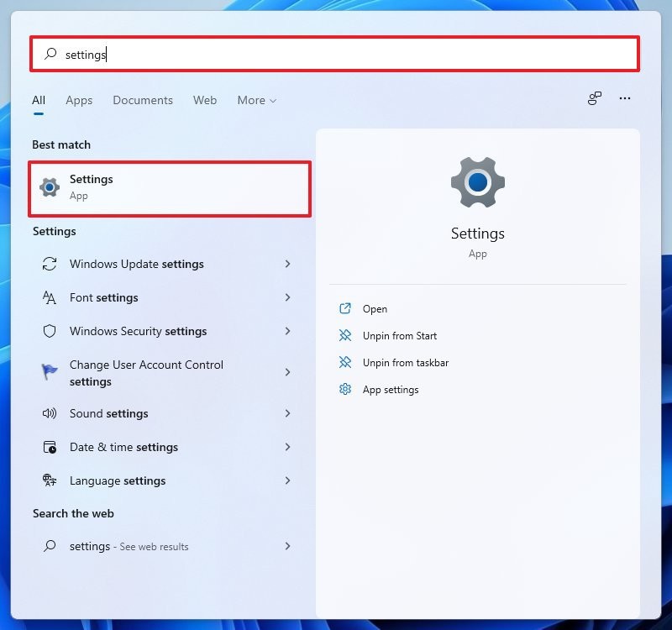The width and height of the screenshot is (672, 630).
Task: Expand the Windows Update settings chevron
Action: tap(287, 264)
